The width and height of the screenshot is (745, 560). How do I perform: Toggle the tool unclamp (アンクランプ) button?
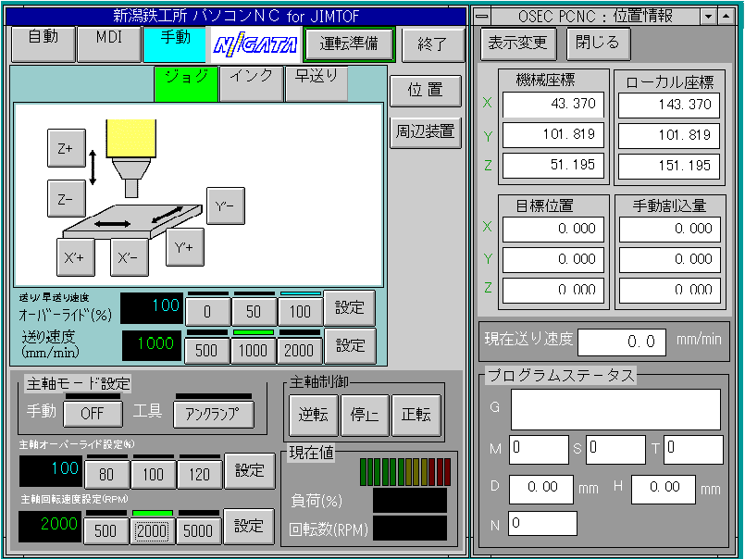click(x=214, y=414)
